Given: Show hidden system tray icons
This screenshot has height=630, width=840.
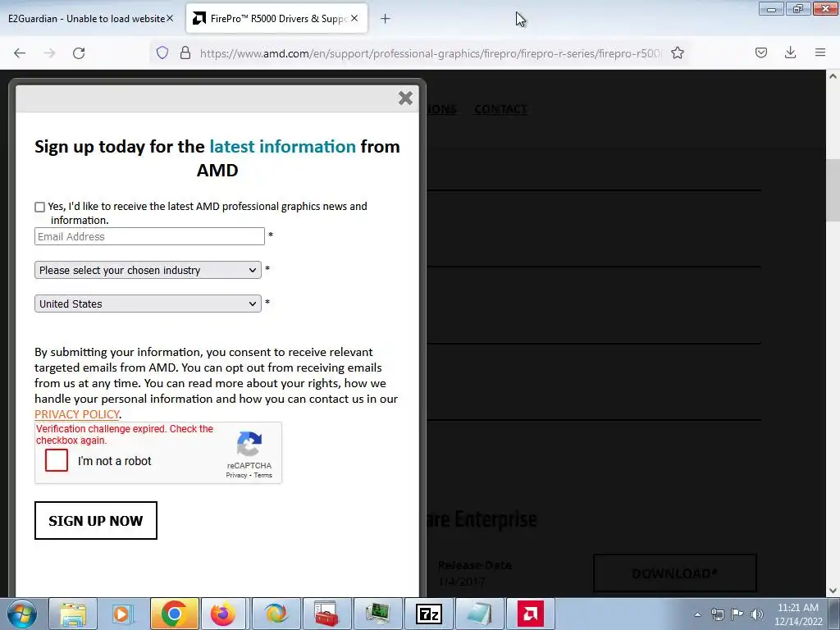Looking at the screenshot, I should tap(697, 614).
